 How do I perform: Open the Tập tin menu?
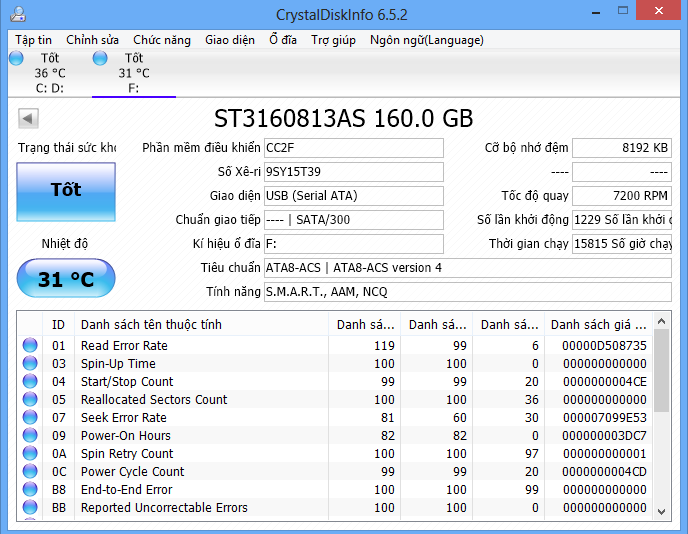pyautogui.click(x=33, y=40)
